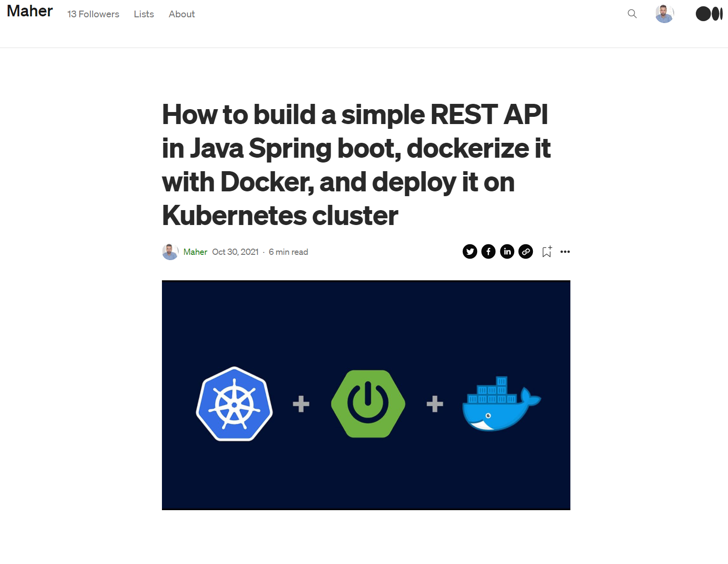The image size is (728, 564).
Task: Open the Maher author name in byline
Action: [x=195, y=252]
